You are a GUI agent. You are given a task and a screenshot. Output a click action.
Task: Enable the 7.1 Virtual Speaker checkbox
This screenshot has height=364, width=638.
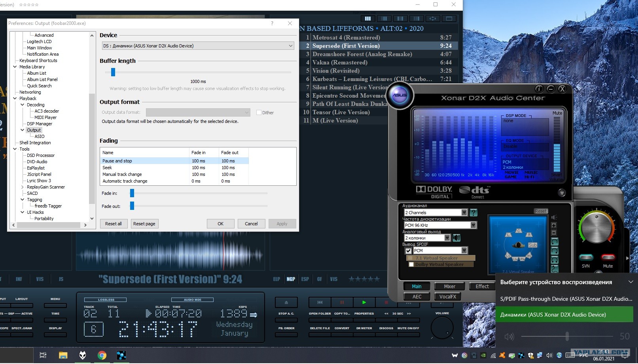(410, 258)
